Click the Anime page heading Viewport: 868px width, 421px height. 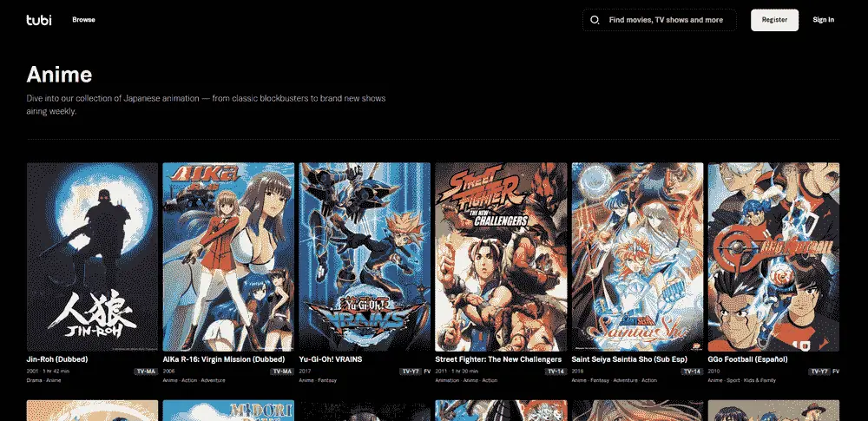coord(59,75)
